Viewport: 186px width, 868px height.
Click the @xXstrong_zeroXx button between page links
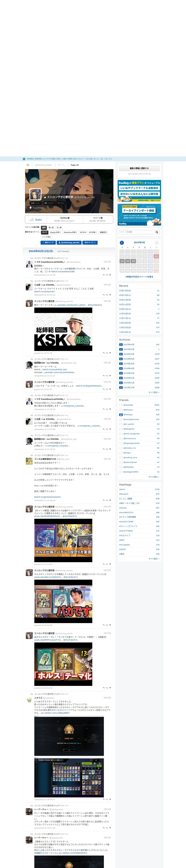[69, 243]
